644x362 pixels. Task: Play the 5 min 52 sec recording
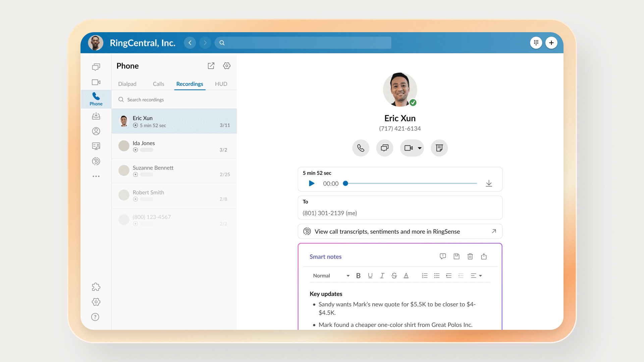(x=311, y=183)
